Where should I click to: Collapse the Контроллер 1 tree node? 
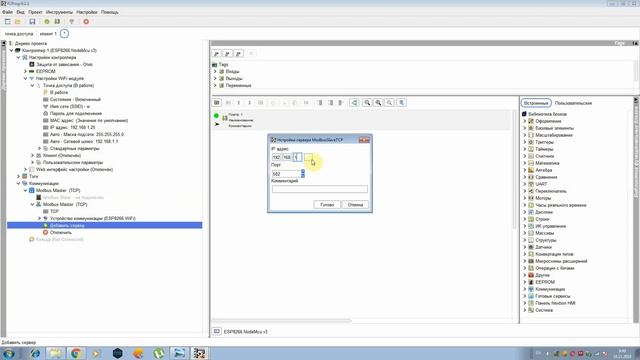tap(11, 51)
